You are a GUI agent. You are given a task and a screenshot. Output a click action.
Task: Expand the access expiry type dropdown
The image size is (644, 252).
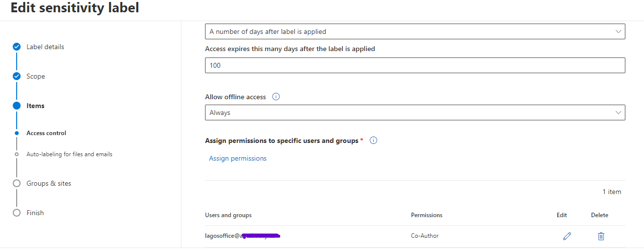(415, 31)
